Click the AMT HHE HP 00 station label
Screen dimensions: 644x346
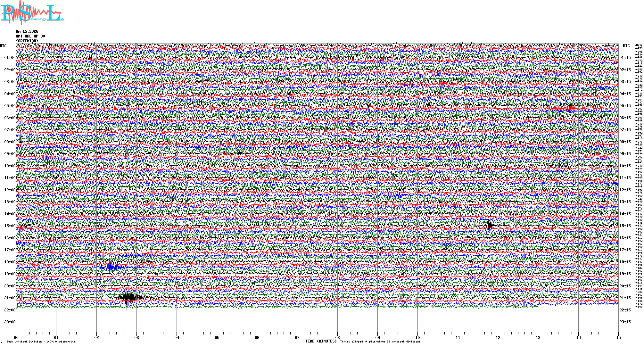pyautogui.click(x=30, y=36)
